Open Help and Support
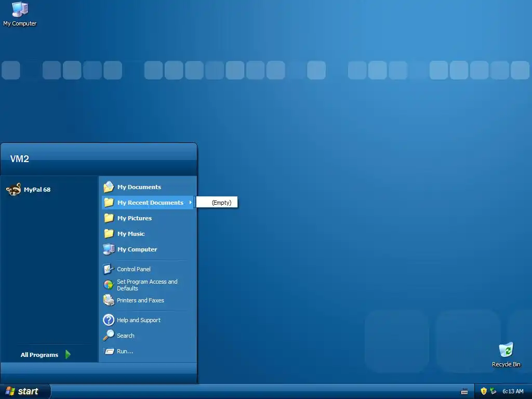The height and width of the screenshot is (399, 532). (x=148, y=320)
